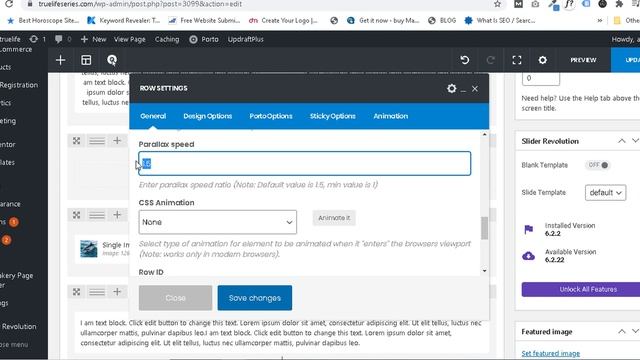The image size is (640, 360).
Task: Click the Parallax speed input field
Action: click(304, 164)
